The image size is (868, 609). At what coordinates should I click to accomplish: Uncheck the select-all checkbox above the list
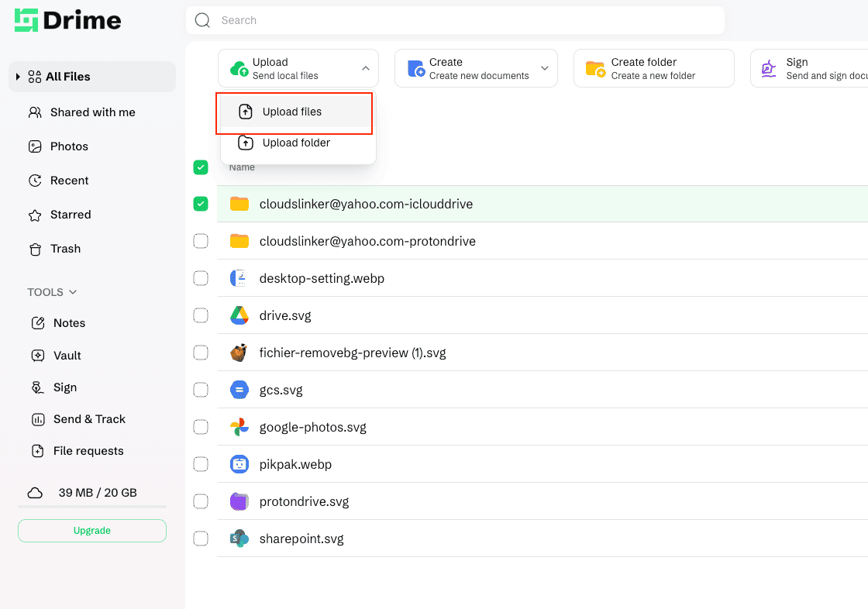pyautogui.click(x=201, y=167)
